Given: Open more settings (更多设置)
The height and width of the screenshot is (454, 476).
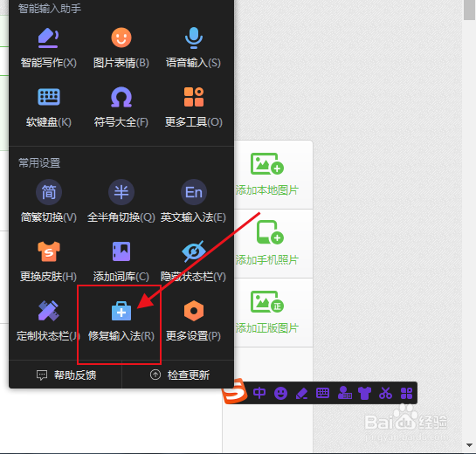Looking at the screenshot, I should 193,320.
